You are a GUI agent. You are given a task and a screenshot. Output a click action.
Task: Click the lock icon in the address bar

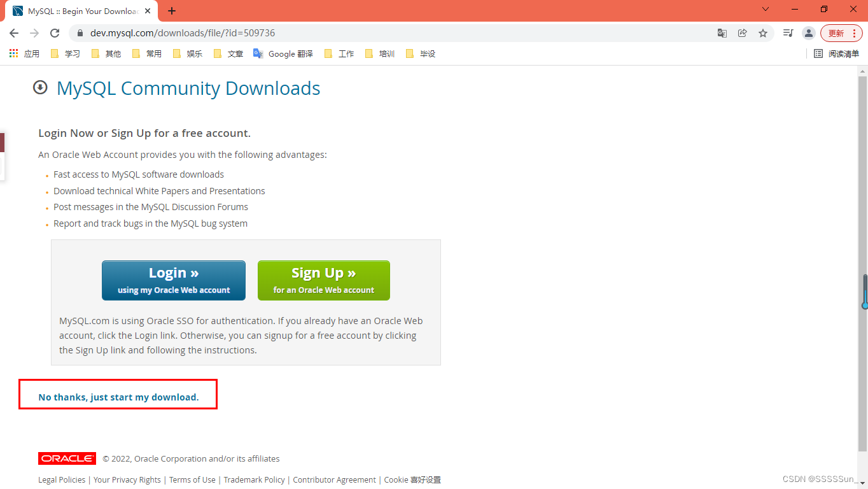click(x=80, y=32)
